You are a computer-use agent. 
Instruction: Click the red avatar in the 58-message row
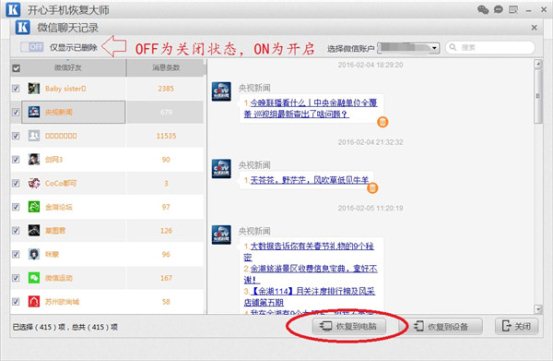[x=34, y=301]
